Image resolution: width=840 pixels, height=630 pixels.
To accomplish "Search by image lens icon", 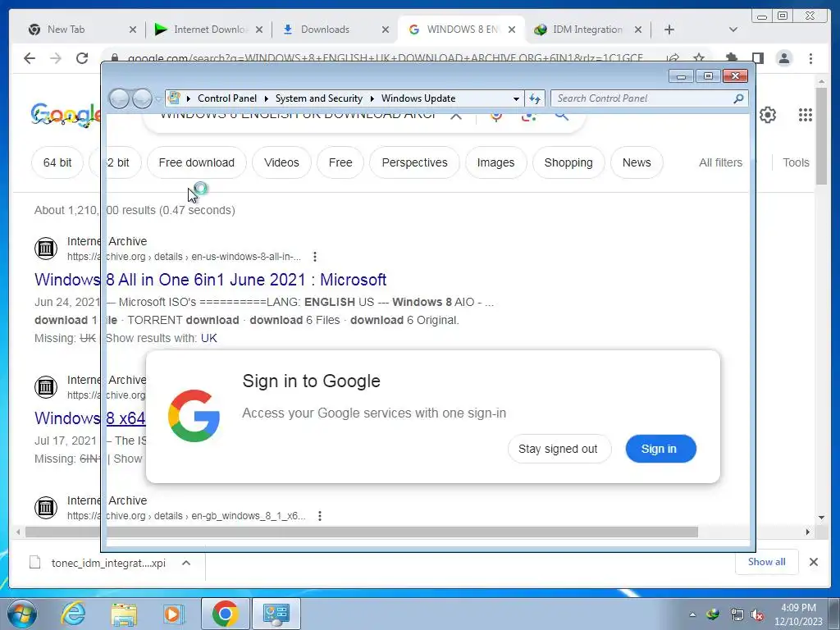I will pos(529,116).
